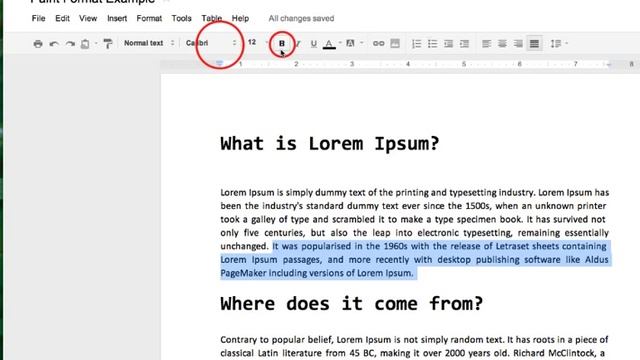Toggle Underline formatting
The height and width of the screenshot is (360, 640).
[313, 43]
